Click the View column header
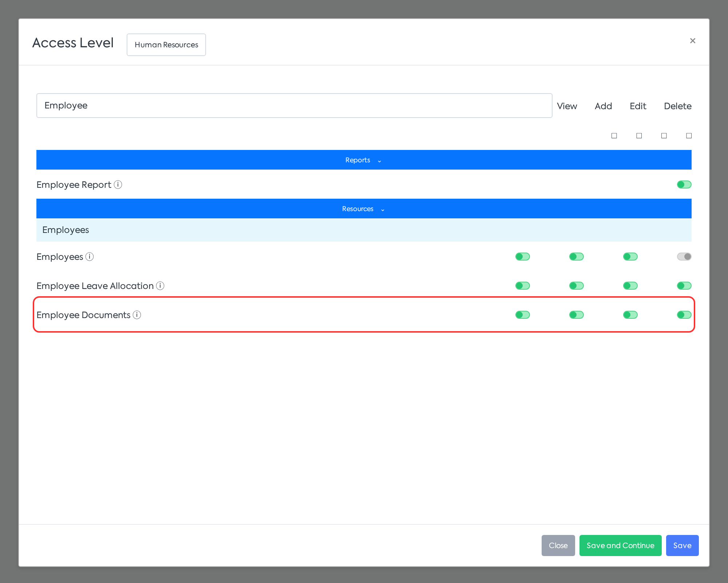Viewport: 728px width, 583px height. pos(567,106)
